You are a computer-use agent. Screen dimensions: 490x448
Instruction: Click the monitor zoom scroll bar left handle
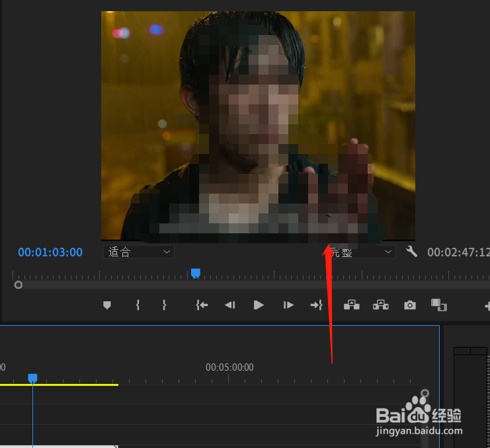click(19, 285)
